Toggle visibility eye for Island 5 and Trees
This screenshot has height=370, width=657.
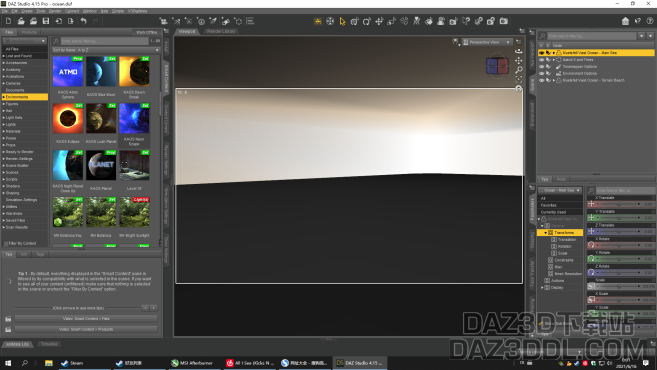(541, 60)
